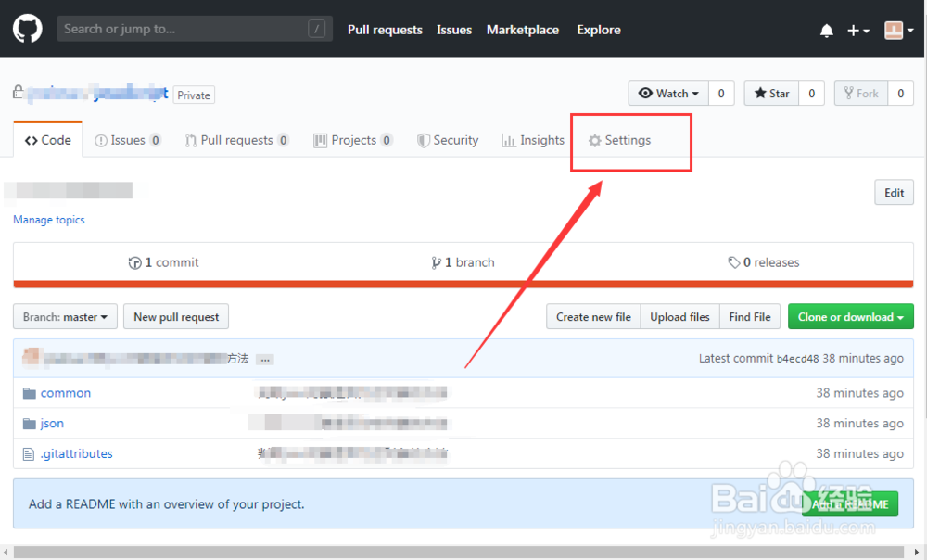Click the json folder icon

click(29, 424)
